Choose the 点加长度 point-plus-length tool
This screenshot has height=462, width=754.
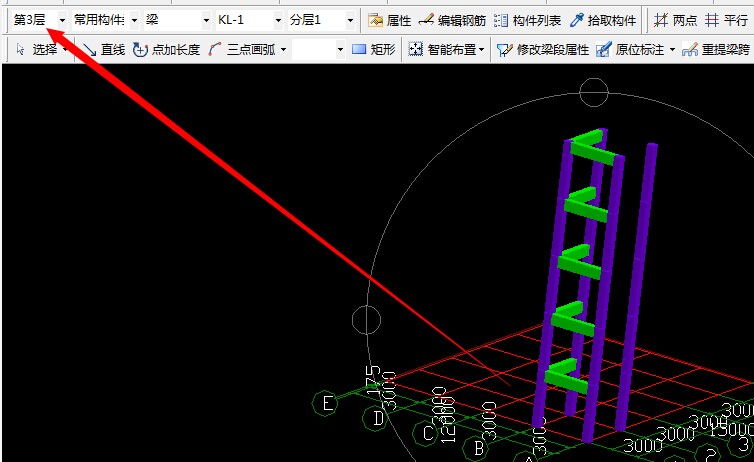166,50
